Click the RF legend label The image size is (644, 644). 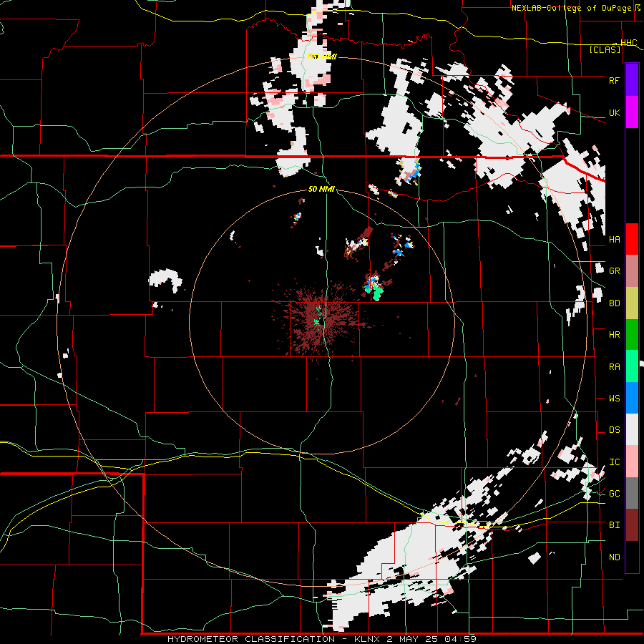coord(614,80)
